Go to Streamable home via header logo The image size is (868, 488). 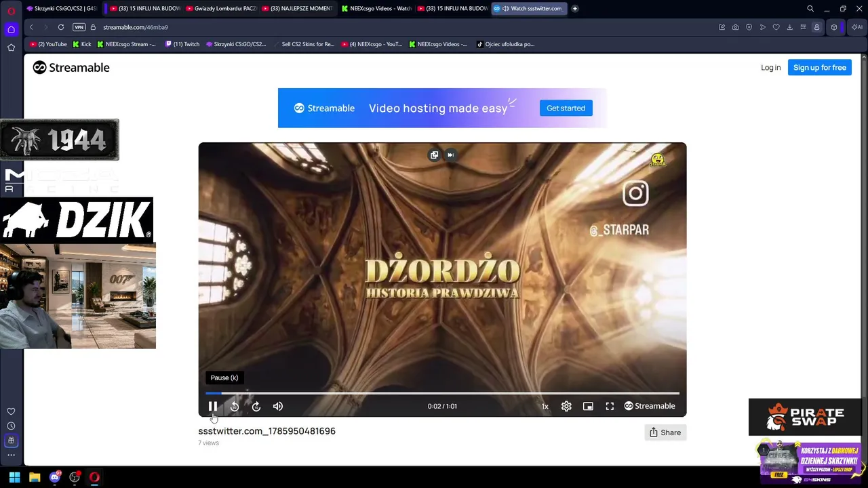[x=71, y=68]
